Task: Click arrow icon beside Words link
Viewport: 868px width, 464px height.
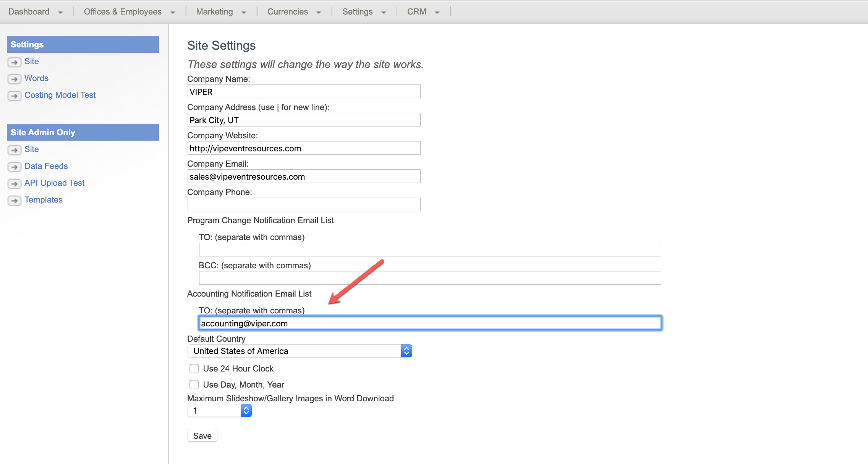Action: 14,79
